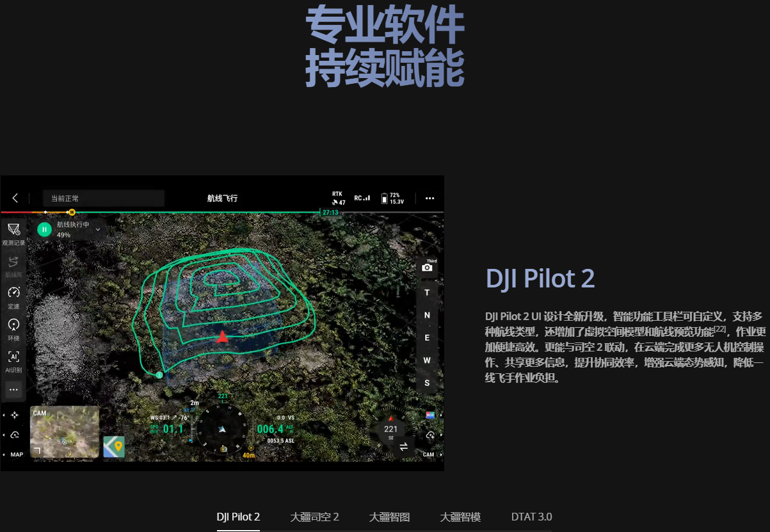Image resolution: width=770 pixels, height=532 pixels.
Task: Click the flight progress bar H marker
Action: coord(72,212)
